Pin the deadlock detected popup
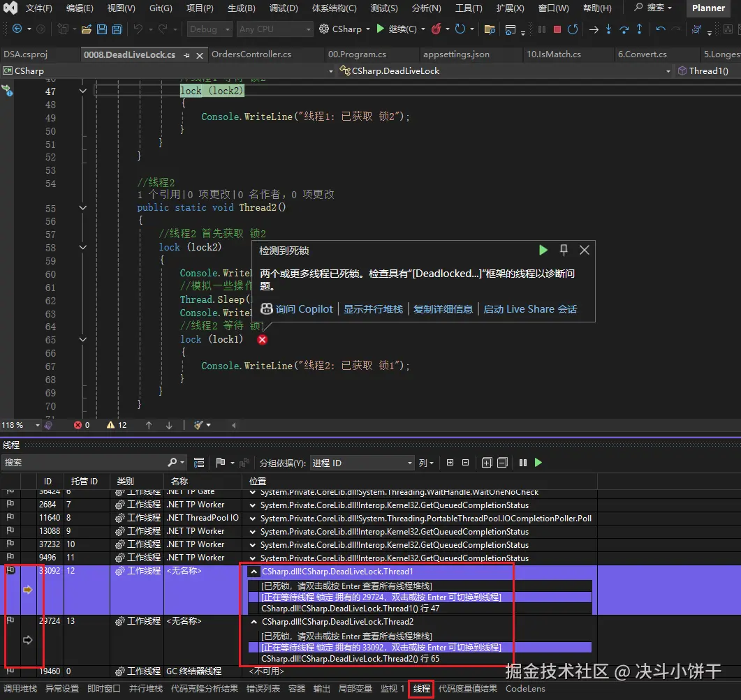Viewport: 741px width, 700px height. tap(564, 250)
